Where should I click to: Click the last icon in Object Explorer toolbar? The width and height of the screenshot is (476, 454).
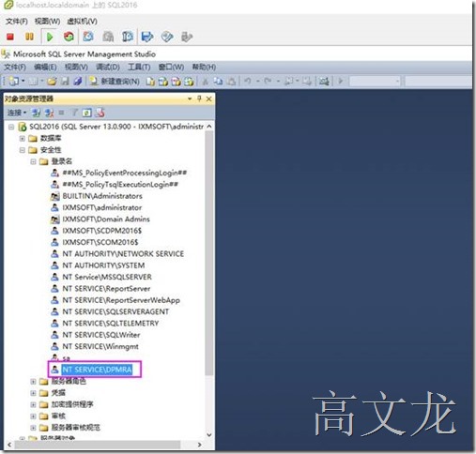point(100,113)
